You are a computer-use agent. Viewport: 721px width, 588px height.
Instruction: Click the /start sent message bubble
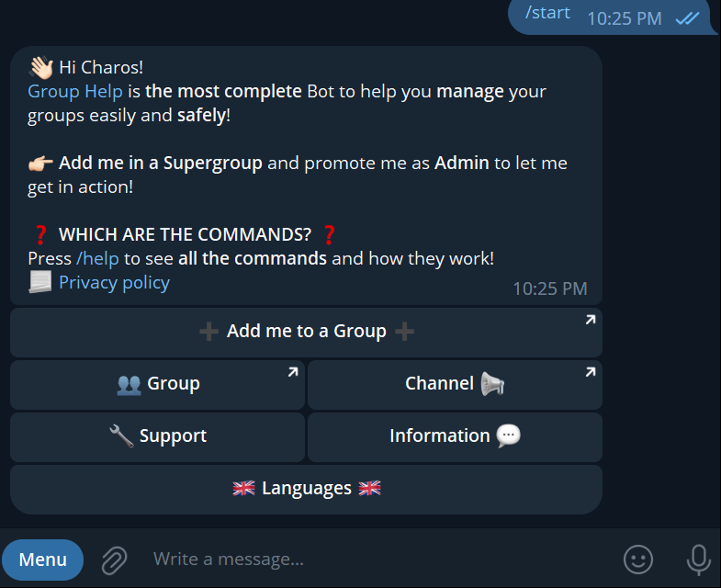click(612, 17)
